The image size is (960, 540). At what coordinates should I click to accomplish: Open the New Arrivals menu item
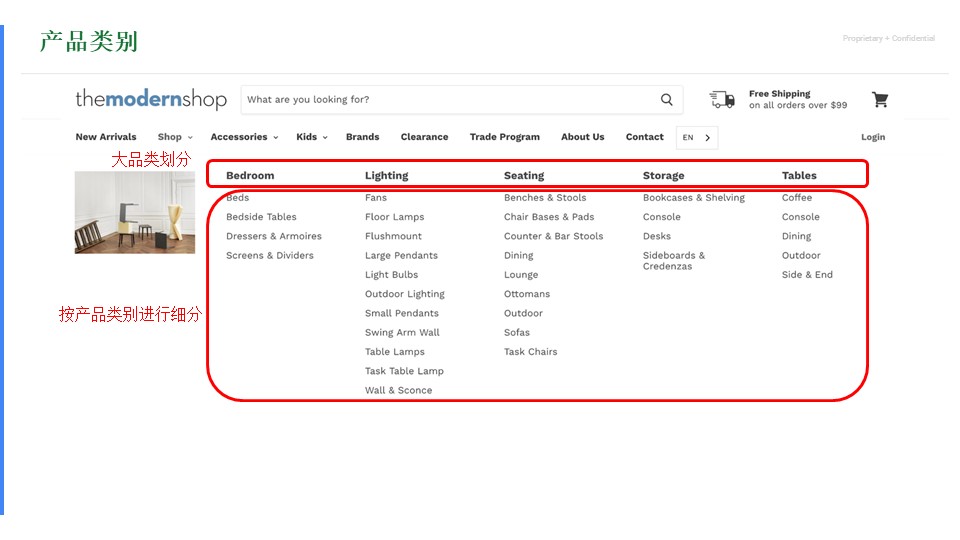tap(106, 137)
